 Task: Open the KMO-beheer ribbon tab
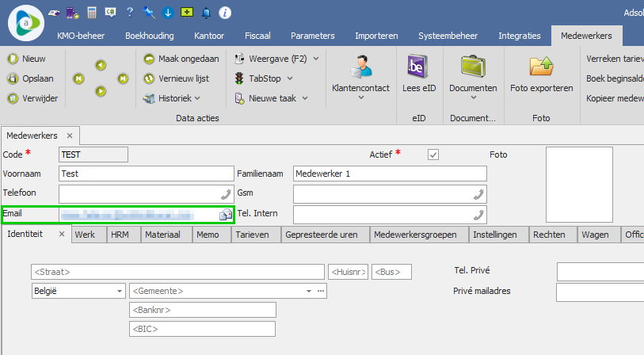coord(81,36)
